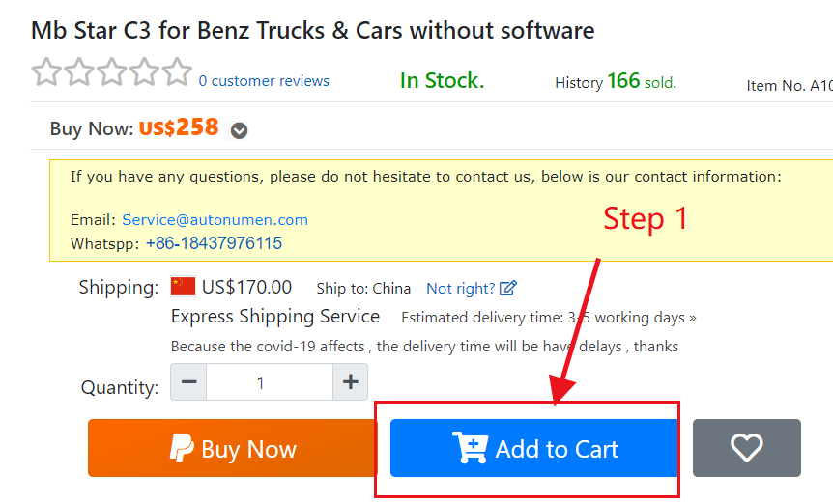Click the third rating star
Viewport: 833px width, 504px height.
tap(112, 71)
